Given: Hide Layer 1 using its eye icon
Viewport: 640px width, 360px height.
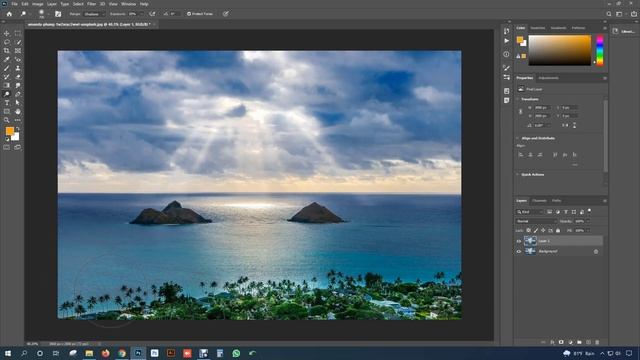Looking at the screenshot, I should tap(519, 241).
